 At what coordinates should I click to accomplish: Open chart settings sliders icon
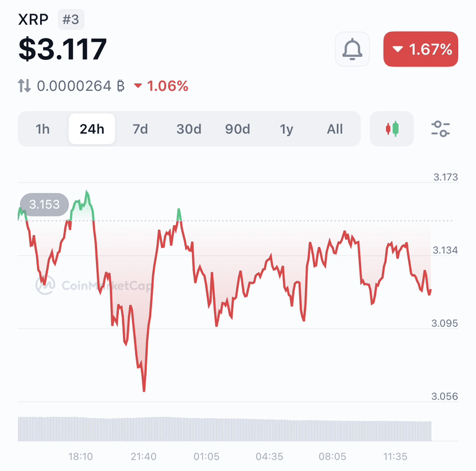pyautogui.click(x=440, y=129)
